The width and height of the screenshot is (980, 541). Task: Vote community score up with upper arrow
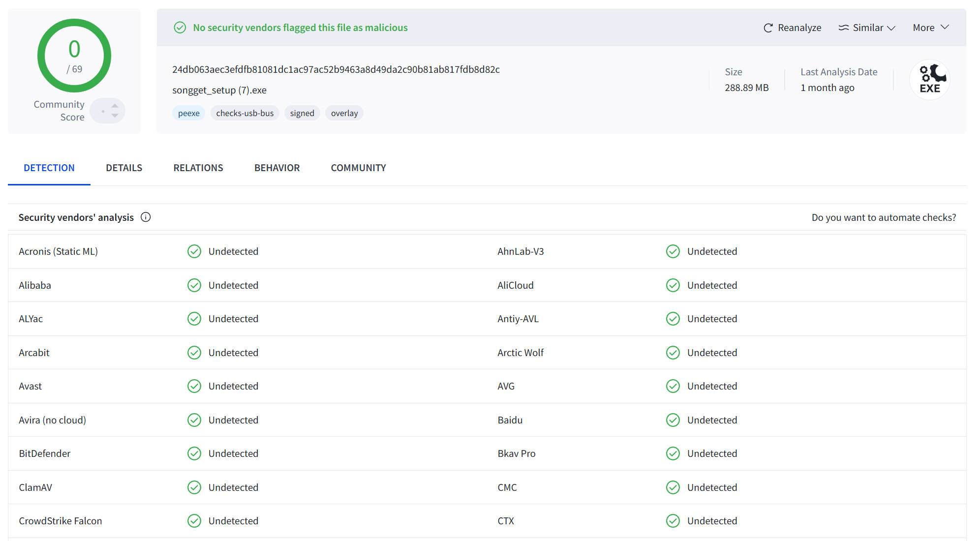pyautogui.click(x=115, y=105)
